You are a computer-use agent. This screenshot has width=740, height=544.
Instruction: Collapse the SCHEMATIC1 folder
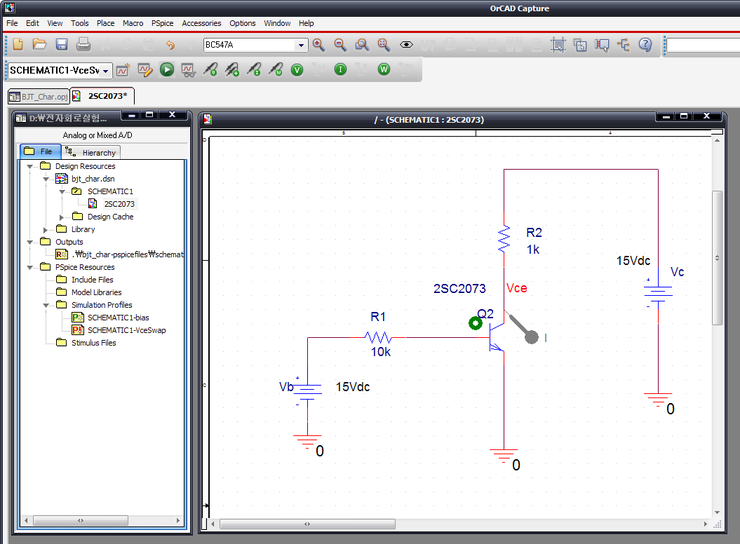62,192
